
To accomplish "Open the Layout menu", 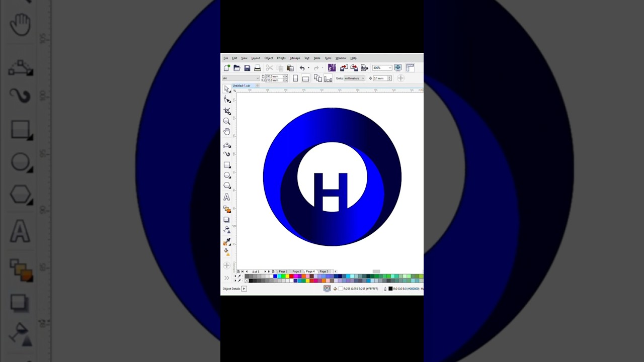I will pyautogui.click(x=256, y=58).
